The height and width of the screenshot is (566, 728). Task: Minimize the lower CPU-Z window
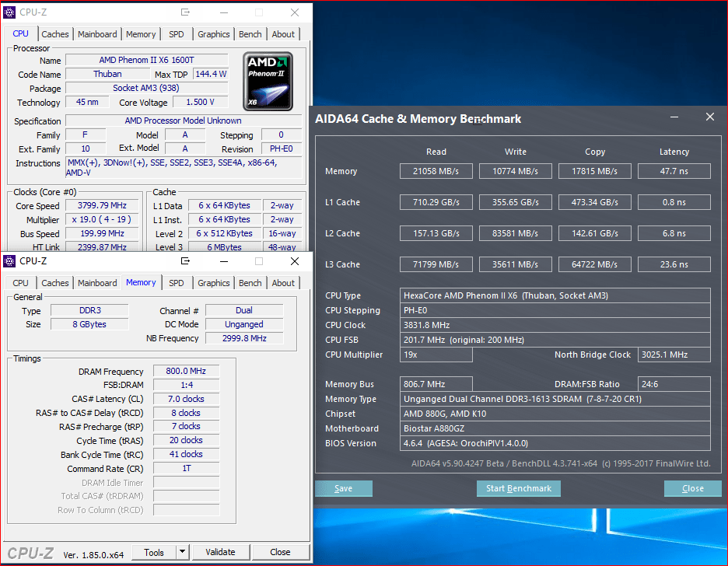click(224, 261)
